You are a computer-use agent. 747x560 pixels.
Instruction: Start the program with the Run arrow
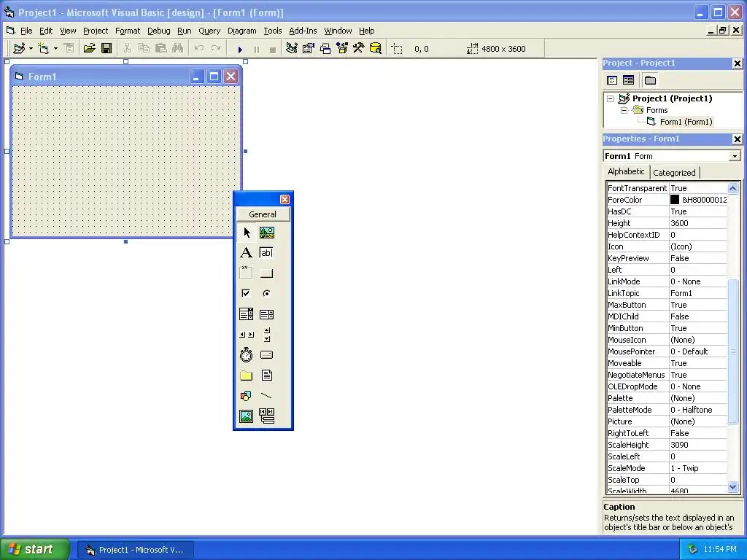[x=240, y=49]
